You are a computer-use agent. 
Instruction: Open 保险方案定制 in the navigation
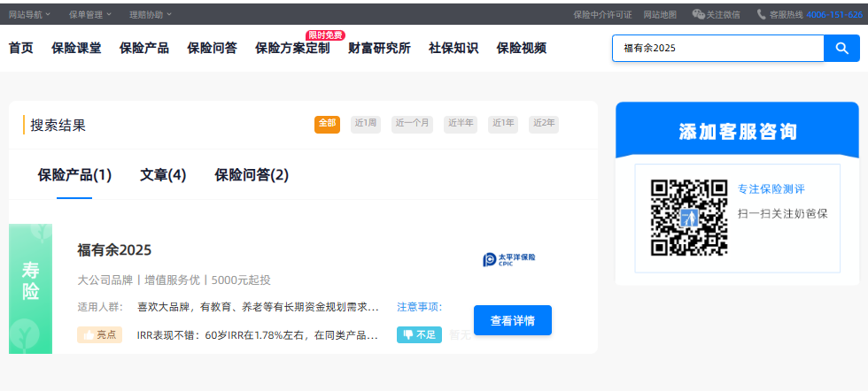coord(292,48)
